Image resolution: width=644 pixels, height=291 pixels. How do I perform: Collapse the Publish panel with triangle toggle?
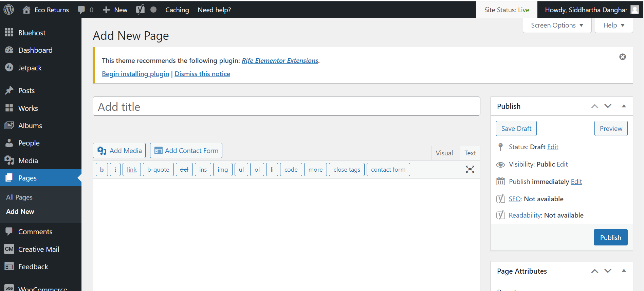pyautogui.click(x=624, y=106)
